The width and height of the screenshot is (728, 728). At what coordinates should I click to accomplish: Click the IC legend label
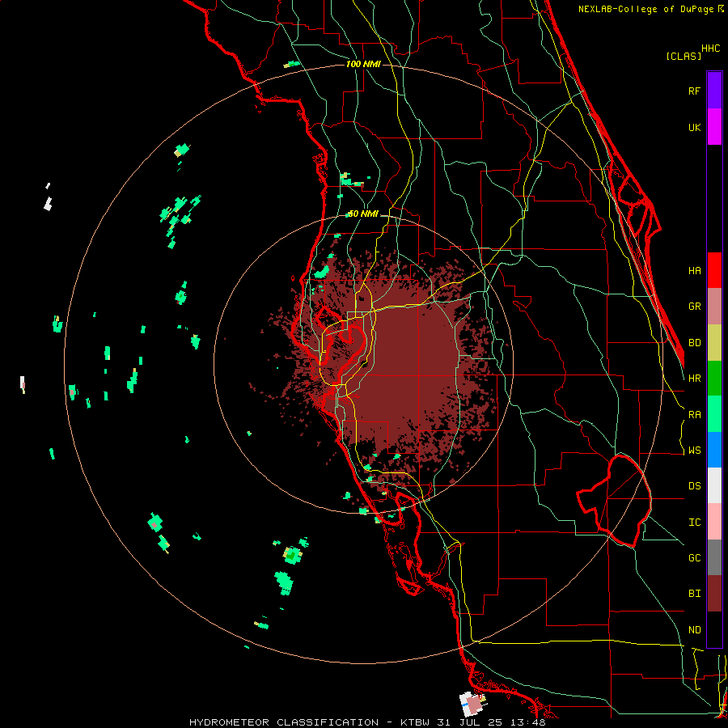pyautogui.click(x=694, y=523)
